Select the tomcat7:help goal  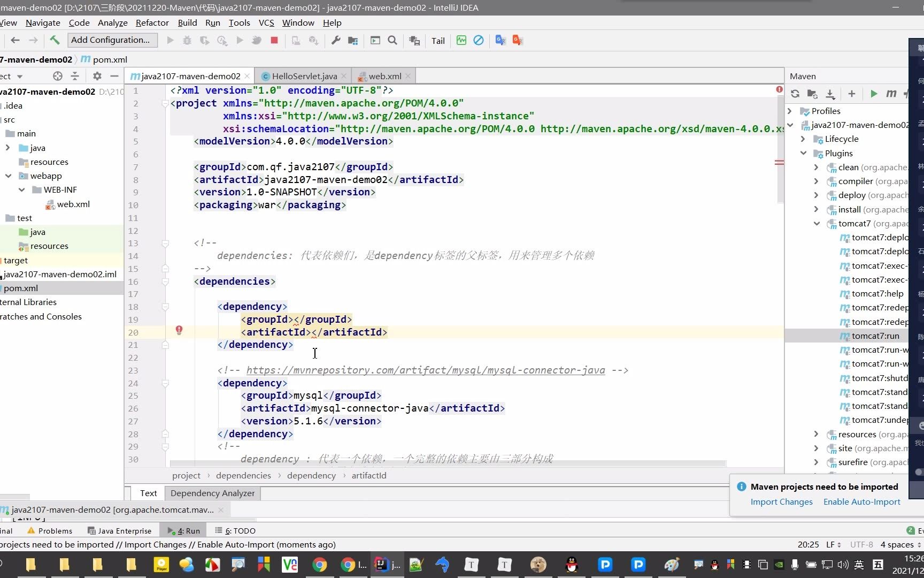pyautogui.click(x=877, y=293)
